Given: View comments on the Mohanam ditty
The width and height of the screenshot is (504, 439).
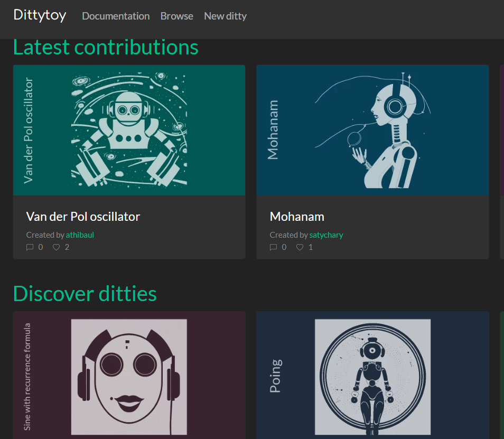Looking at the screenshot, I should 273,247.
